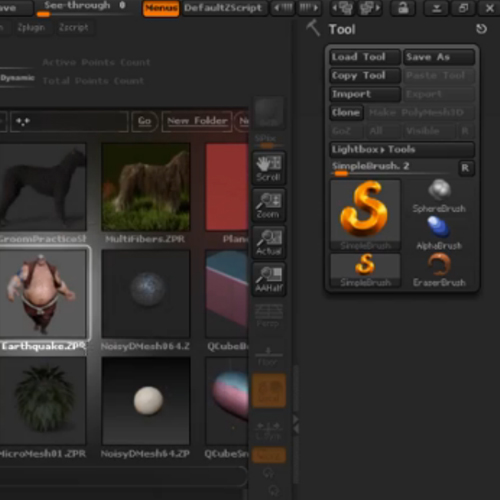Toggle the Menus button

161,8
